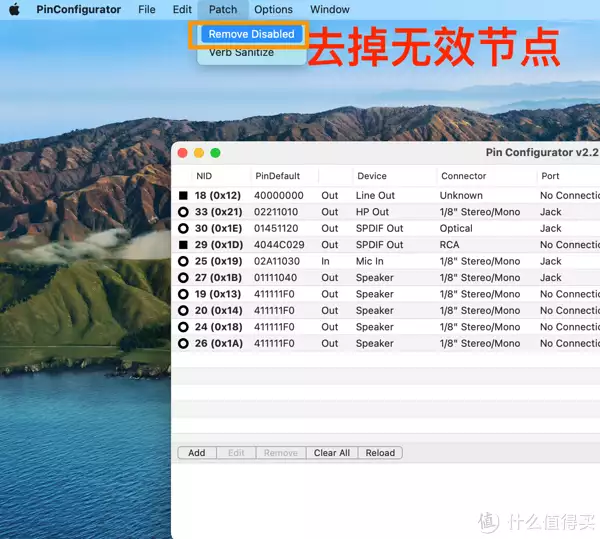Open the Options menu
Viewport: 600px width, 539px height.
274,9
